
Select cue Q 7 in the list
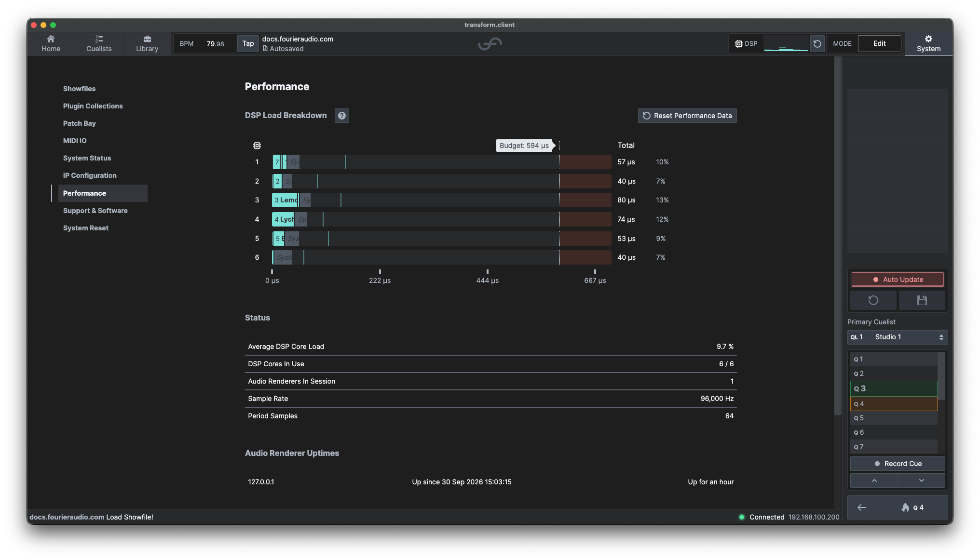coord(893,447)
